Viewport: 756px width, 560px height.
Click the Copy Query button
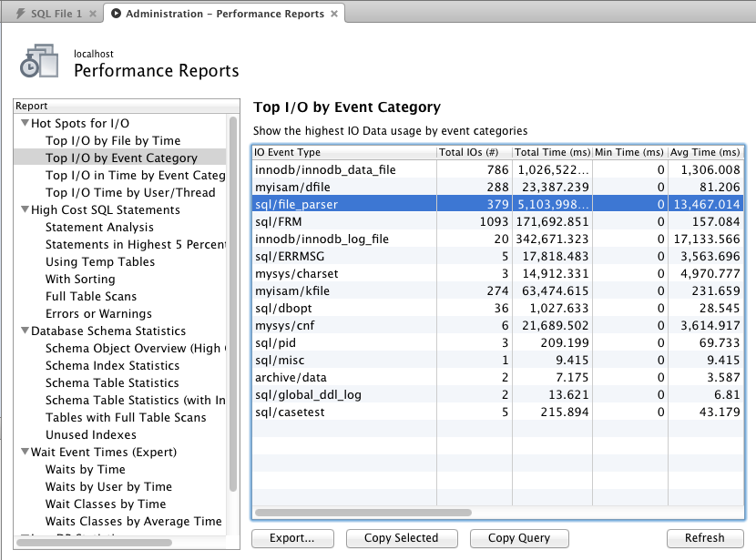[519, 538]
